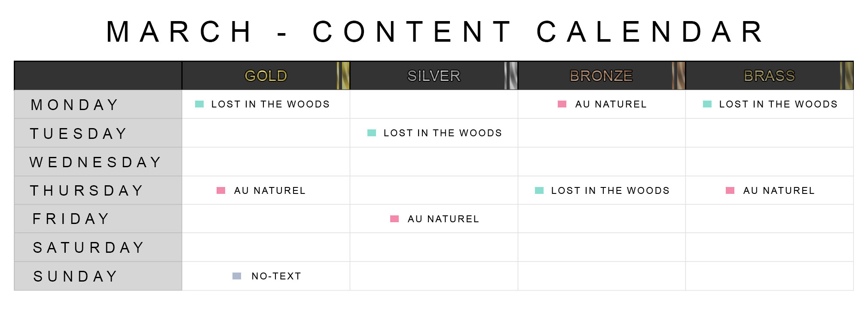Select the BRASS column header
This screenshot has height=331, width=868.
pos(770,76)
